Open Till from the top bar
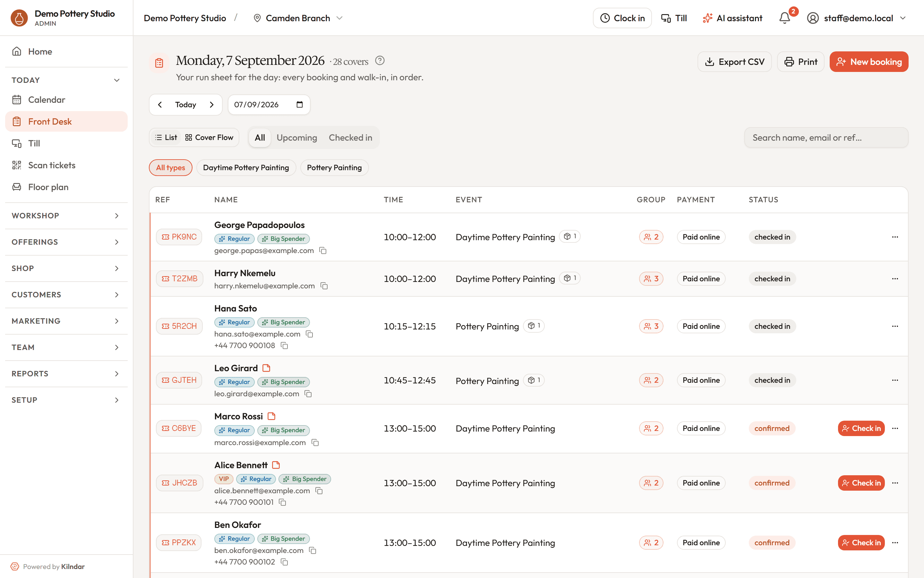The height and width of the screenshot is (578, 924). [674, 18]
